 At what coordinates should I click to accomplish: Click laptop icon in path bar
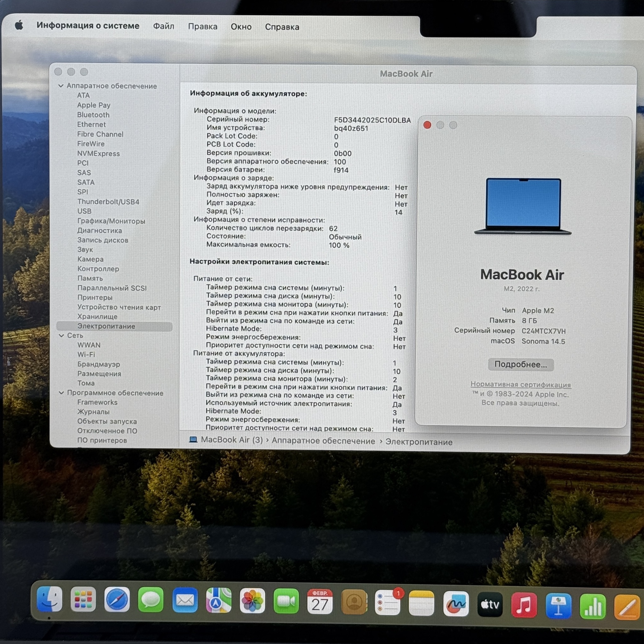pyautogui.click(x=193, y=439)
